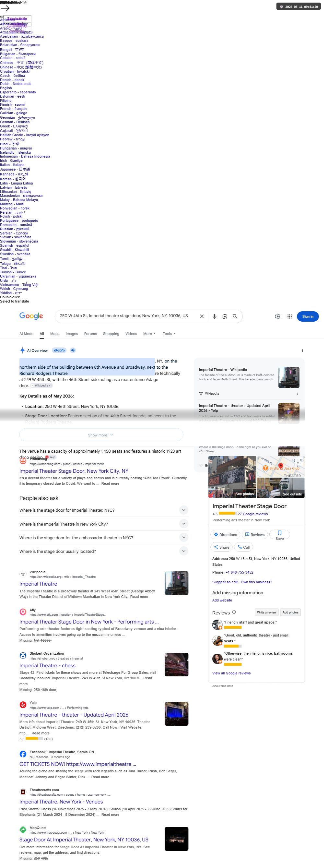Click the Facebook favicon
This screenshot has height=868, width=328.
(x=23, y=763)
